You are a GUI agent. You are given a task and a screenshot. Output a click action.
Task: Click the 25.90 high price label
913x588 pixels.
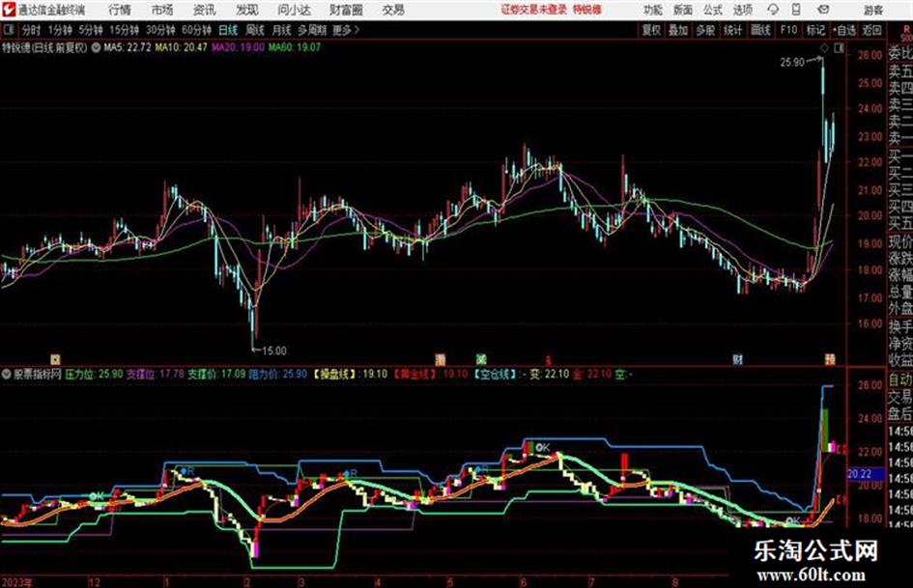pos(792,62)
